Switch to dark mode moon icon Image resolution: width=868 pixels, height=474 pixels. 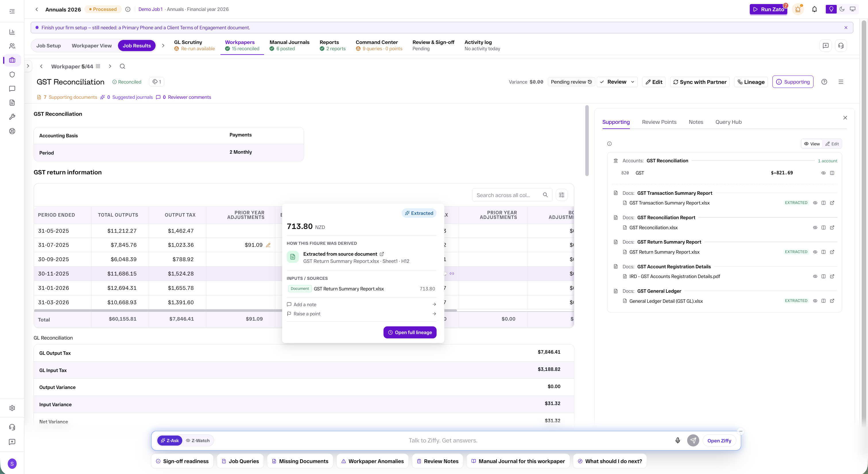[x=842, y=9]
